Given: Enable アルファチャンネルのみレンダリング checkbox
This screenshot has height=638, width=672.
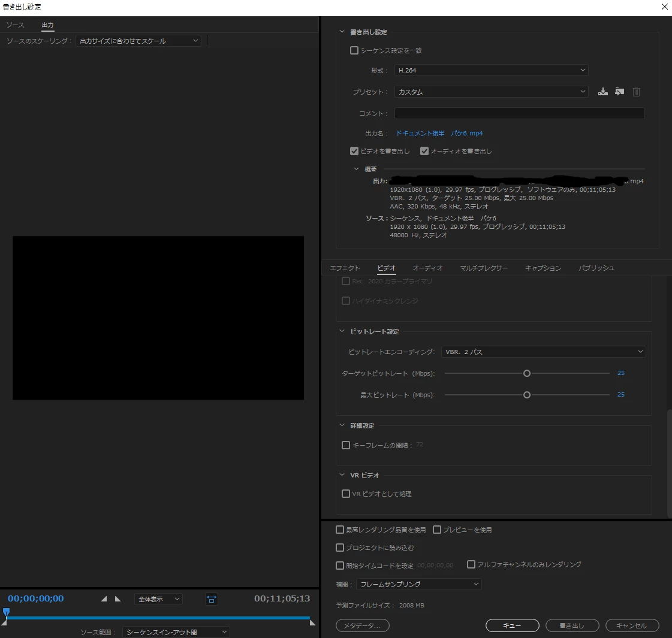Looking at the screenshot, I should tap(471, 564).
